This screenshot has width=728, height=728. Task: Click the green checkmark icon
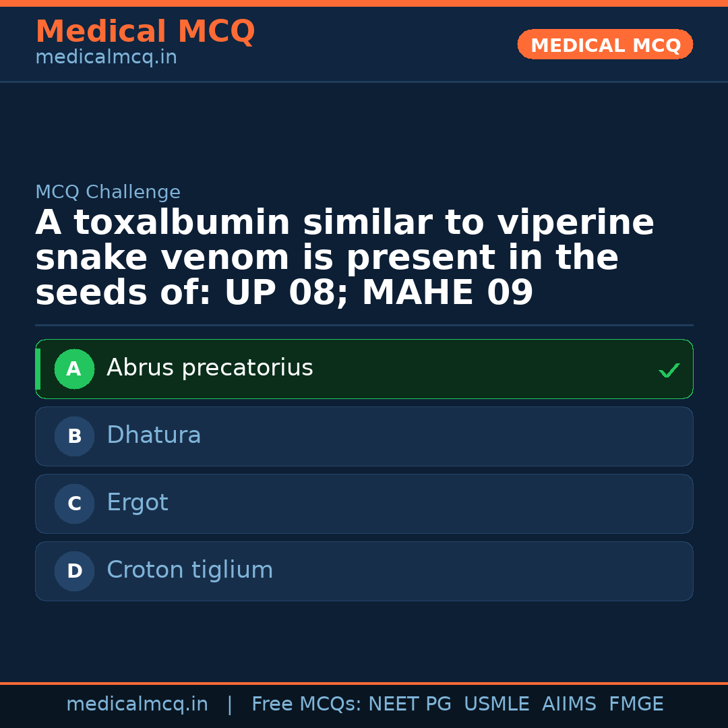668,369
